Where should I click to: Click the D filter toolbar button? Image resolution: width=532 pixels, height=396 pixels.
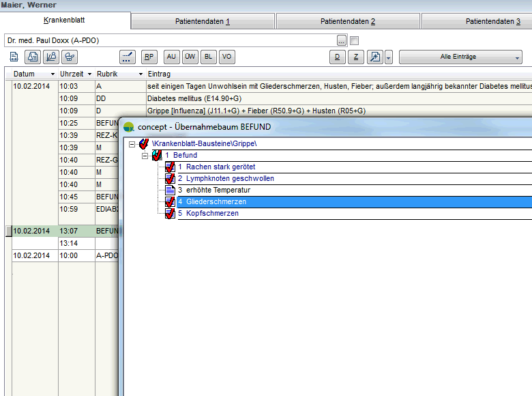337,57
